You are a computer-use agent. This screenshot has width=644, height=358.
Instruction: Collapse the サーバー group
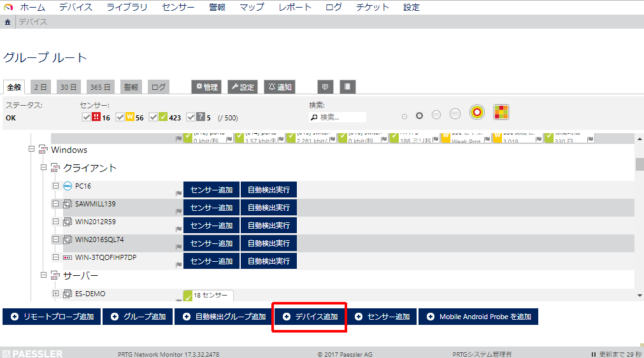point(43,275)
